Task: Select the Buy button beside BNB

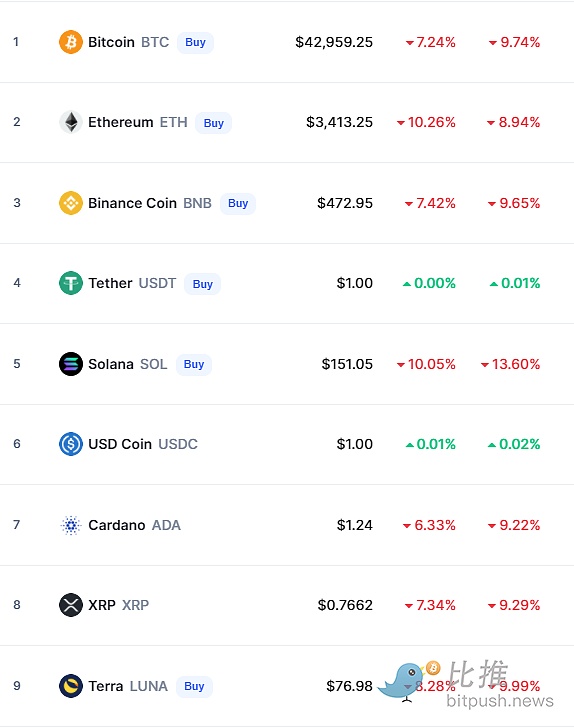Action: (x=238, y=203)
